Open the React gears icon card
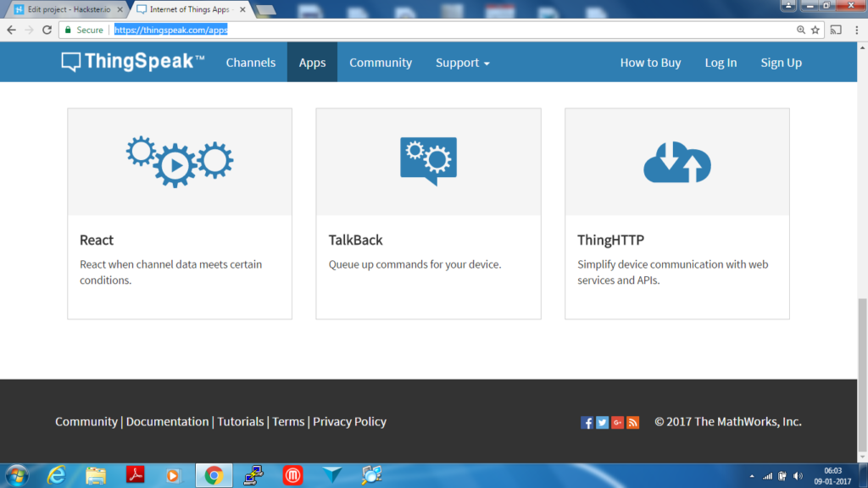Image resolution: width=868 pixels, height=488 pixels. pyautogui.click(x=180, y=162)
